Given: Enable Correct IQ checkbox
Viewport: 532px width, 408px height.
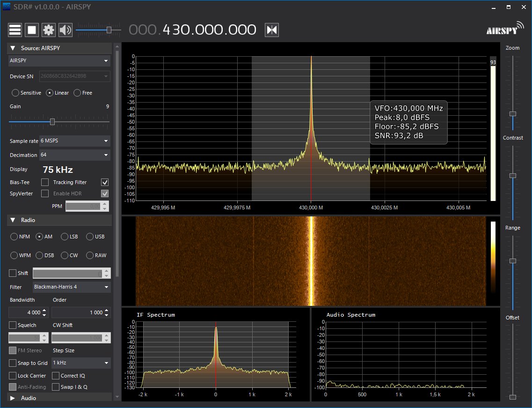Looking at the screenshot, I should pos(56,376).
